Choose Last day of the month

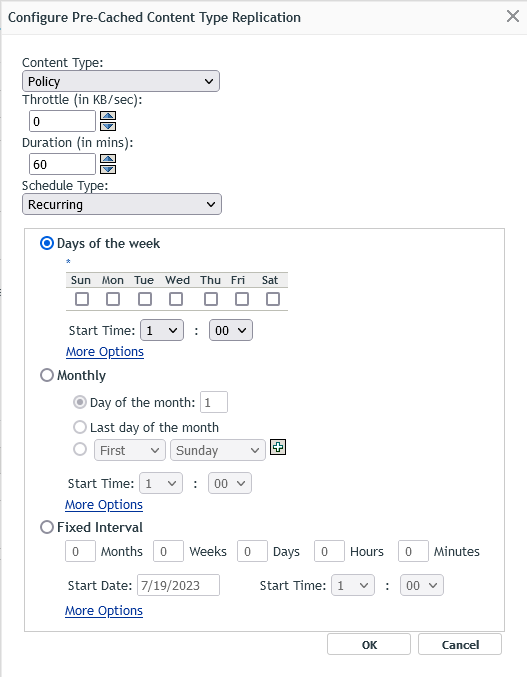[80, 427]
